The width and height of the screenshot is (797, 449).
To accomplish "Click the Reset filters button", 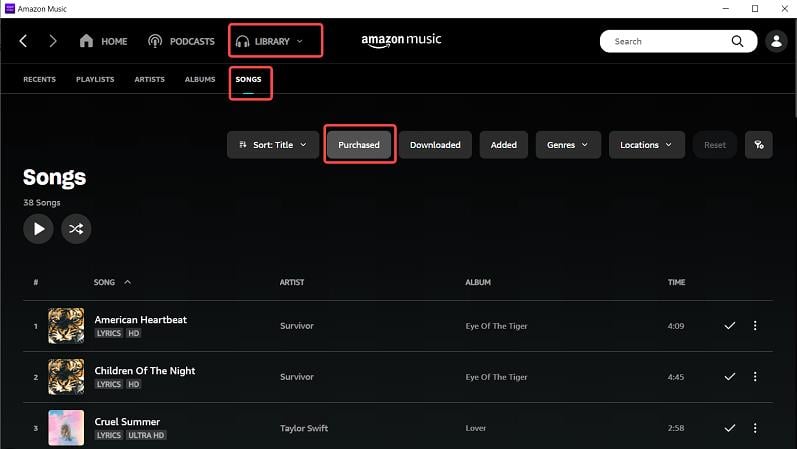I will click(715, 145).
